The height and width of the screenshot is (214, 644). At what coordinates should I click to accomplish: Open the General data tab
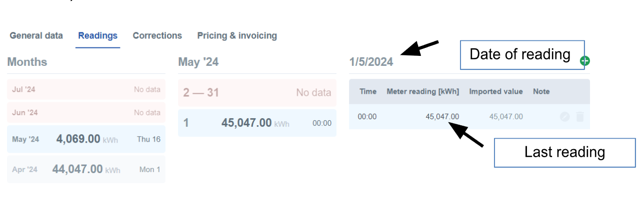click(36, 36)
